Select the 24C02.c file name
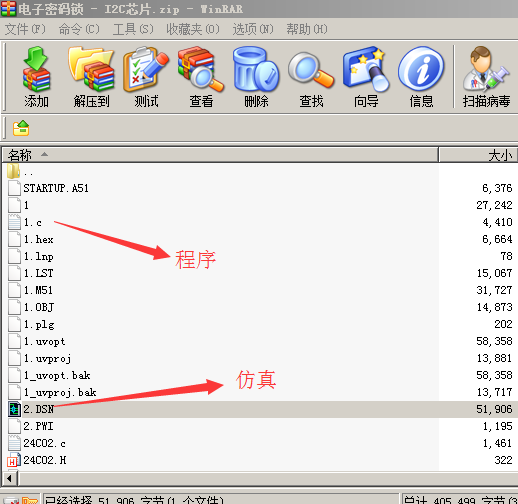Image resolution: width=518 pixels, height=504 pixels. tap(44, 443)
